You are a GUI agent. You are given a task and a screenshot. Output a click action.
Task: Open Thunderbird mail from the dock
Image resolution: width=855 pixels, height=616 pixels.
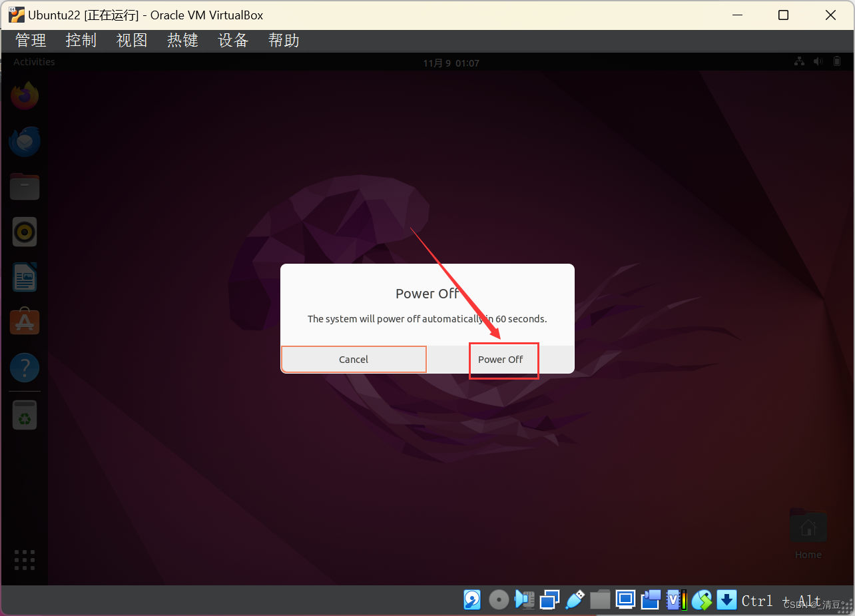pos(25,141)
